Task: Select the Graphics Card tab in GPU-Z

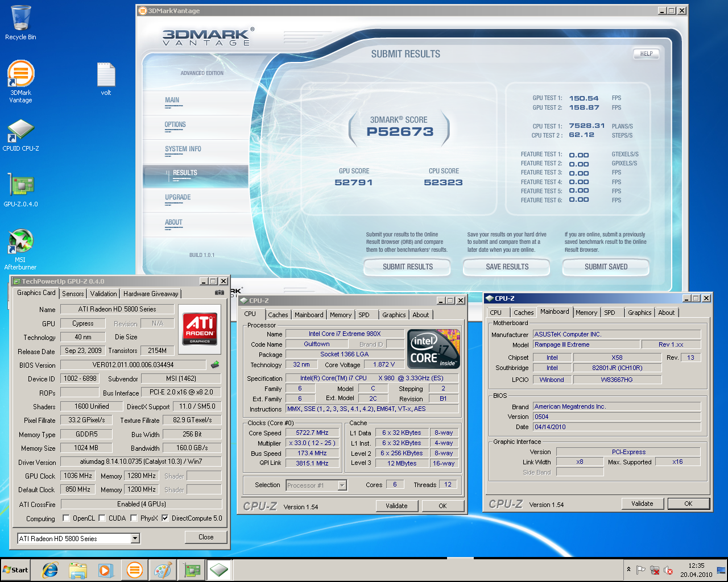Action: [x=36, y=293]
